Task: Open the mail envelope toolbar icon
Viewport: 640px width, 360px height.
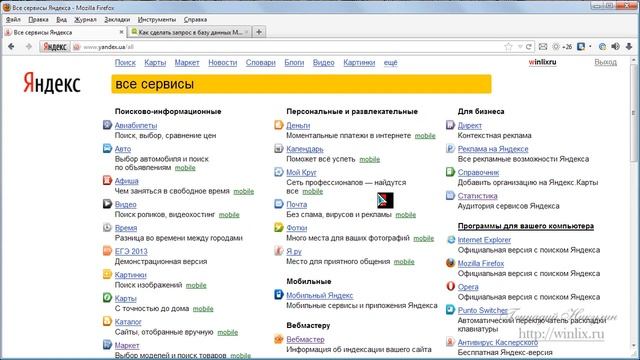Action: click(543, 47)
